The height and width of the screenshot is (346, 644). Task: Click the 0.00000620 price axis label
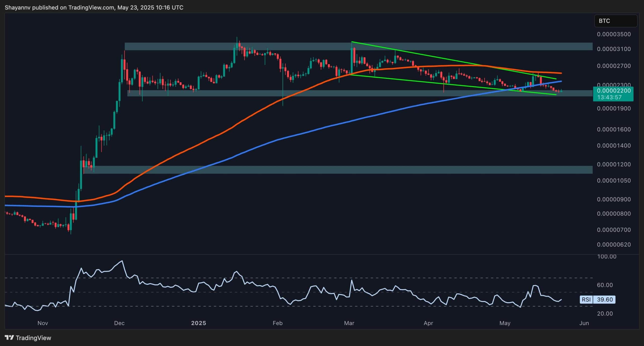pyautogui.click(x=614, y=245)
